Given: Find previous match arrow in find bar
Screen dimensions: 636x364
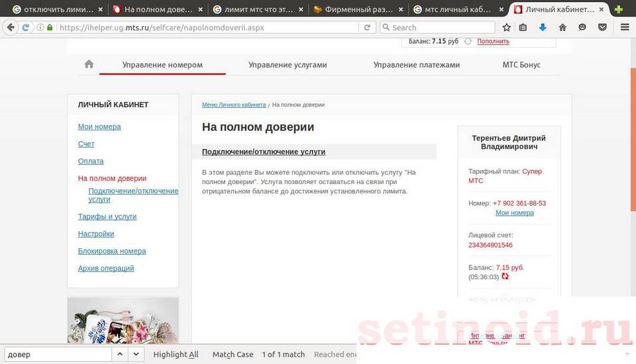Looking at the screenshot, I should click(x=120, y=354).
